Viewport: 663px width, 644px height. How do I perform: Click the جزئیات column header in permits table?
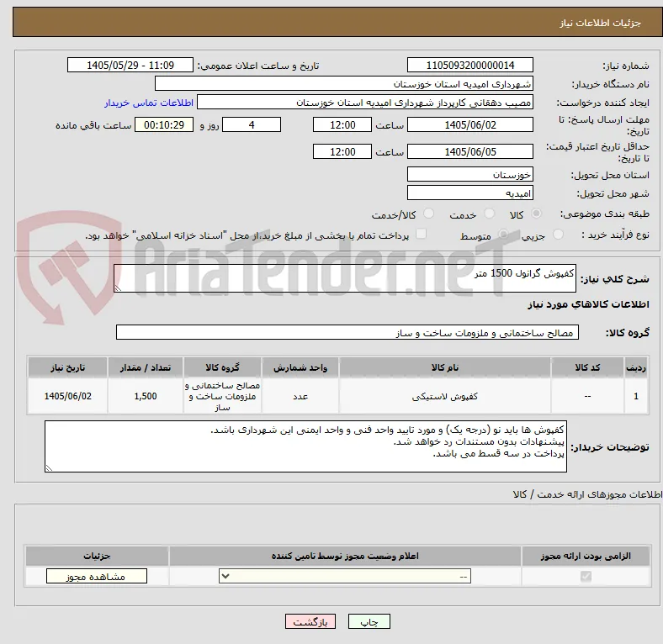tap(97, 556)
